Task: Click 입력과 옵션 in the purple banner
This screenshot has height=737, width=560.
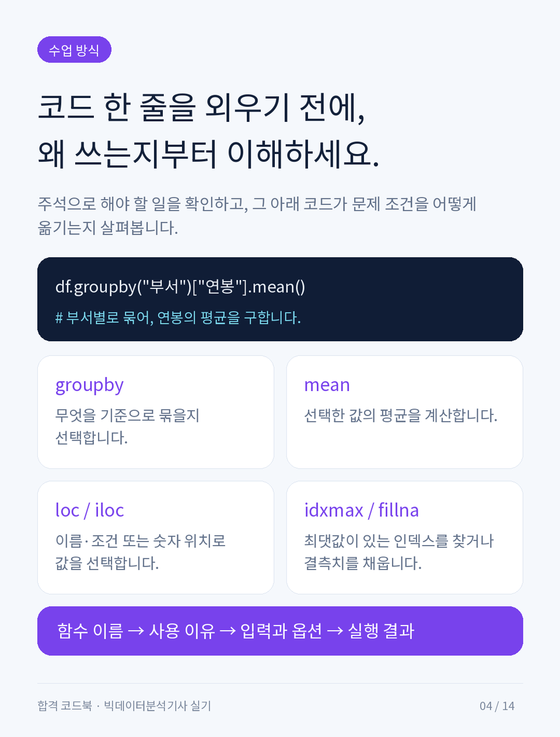Action: coord(281,631)
